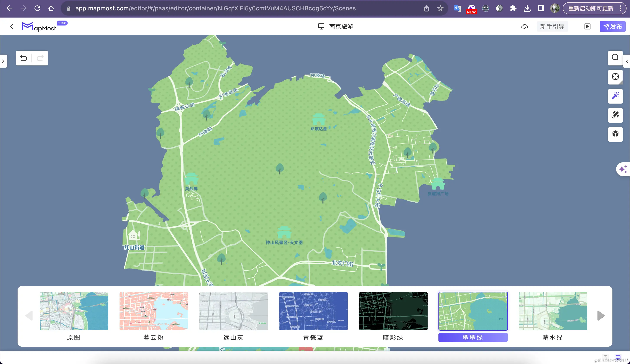The width and height of the screenshot is (630, 364).
Task: Click the MapMost logo
Action: pyautogui.click(x=39, y=27)
